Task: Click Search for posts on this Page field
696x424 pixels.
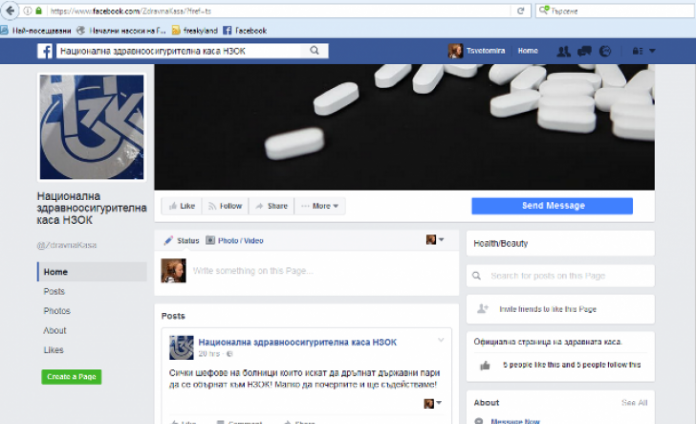Action: pyautogui.click(x=560, y=275)
